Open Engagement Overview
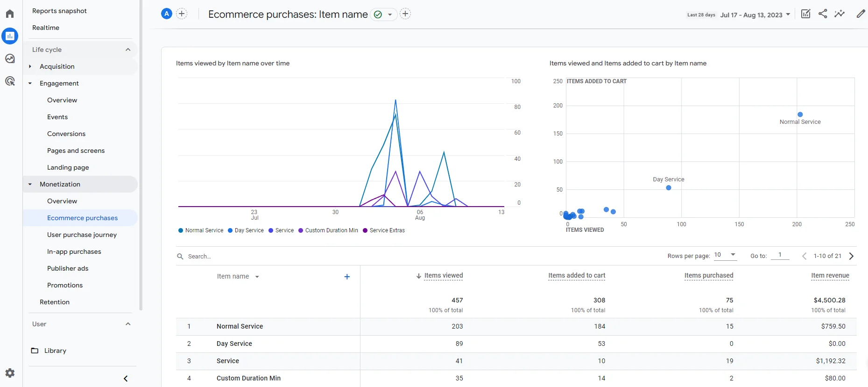Viewport: 868px width, 387px height. pos(62,100)
